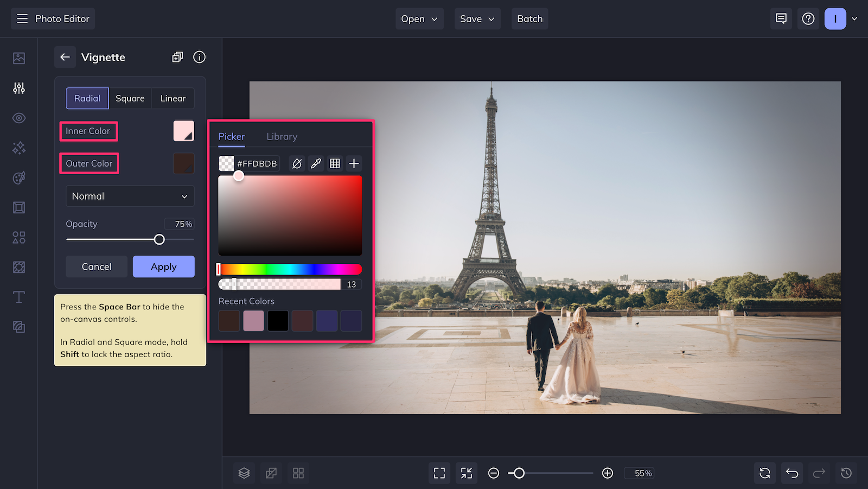Select the black recent color swatch
868x489 pixels.
pos(278,321)
